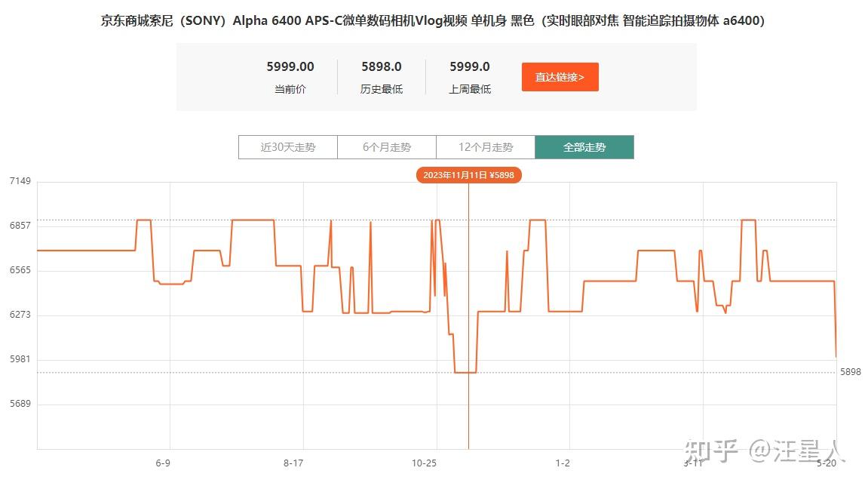
Task: Click the orange 直达链接 button
Action: 560,76
